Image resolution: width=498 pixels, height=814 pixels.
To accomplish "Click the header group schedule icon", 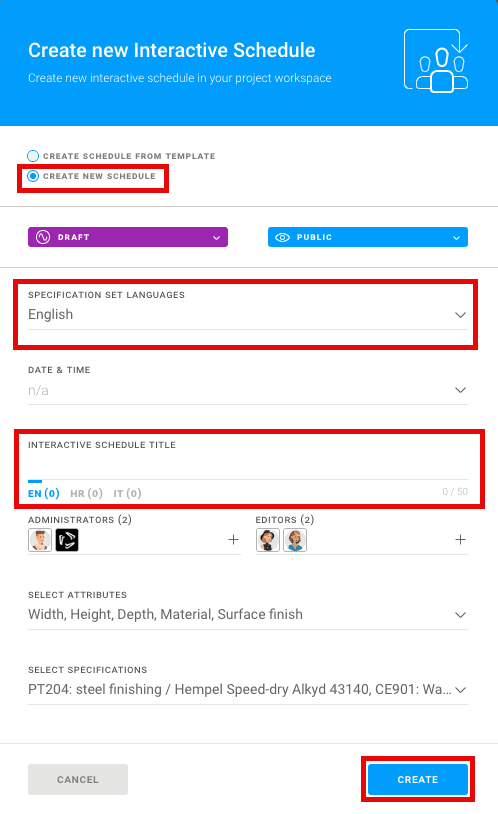I will 436,61.
